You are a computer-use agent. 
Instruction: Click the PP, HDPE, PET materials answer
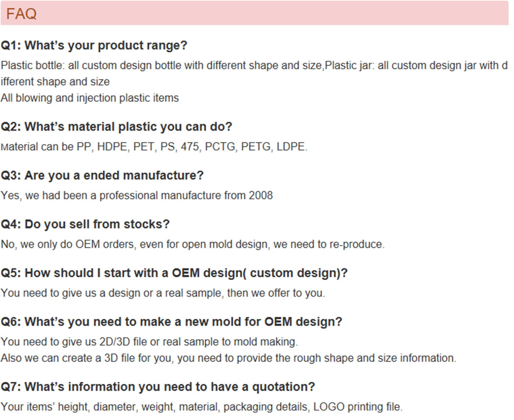(x=154, y=147)
